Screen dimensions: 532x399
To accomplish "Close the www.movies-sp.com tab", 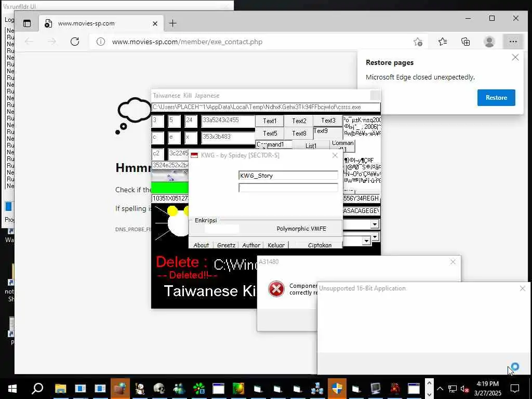I will (x=155, y=23).
